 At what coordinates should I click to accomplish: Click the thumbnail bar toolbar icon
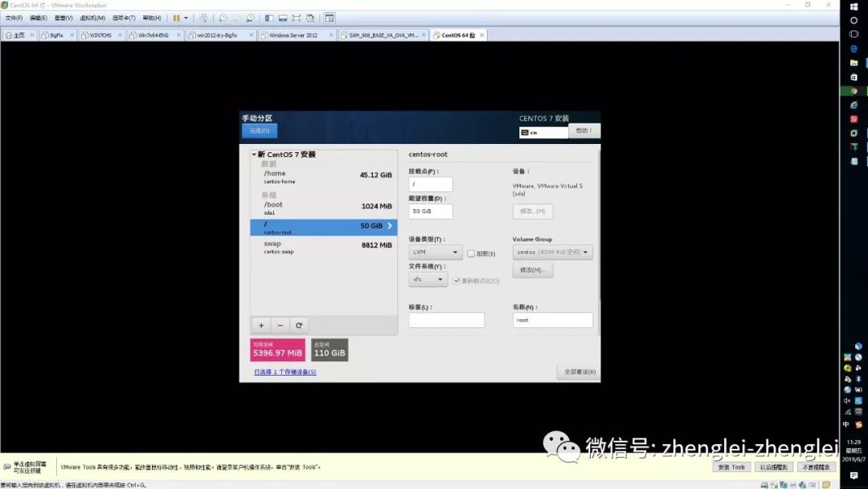pos(282,18)
